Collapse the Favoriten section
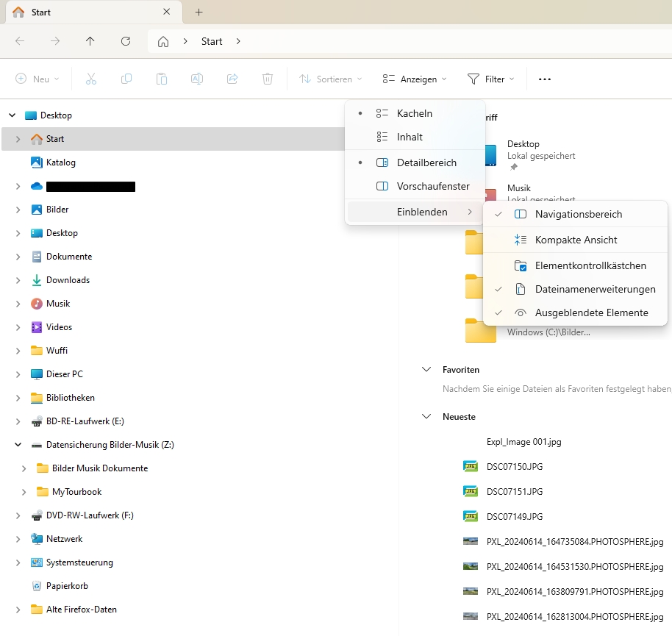Viewport: 672px width, 636px height. (426, 369)
